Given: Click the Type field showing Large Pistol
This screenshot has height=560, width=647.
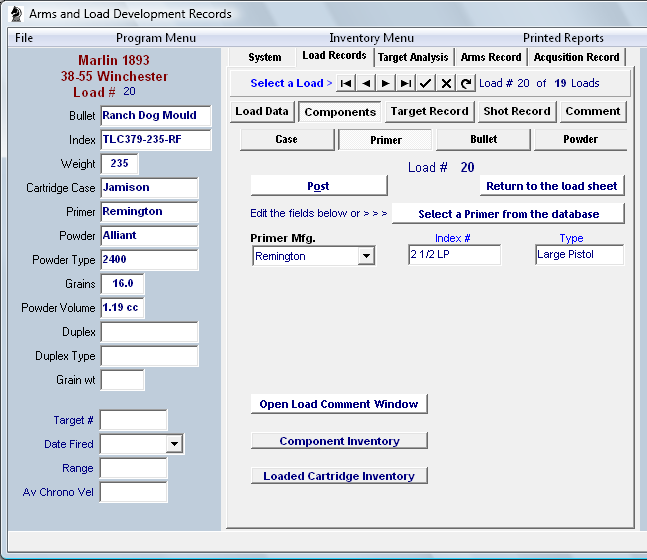Looking at the screenshot, I should (x=580, y=255).
